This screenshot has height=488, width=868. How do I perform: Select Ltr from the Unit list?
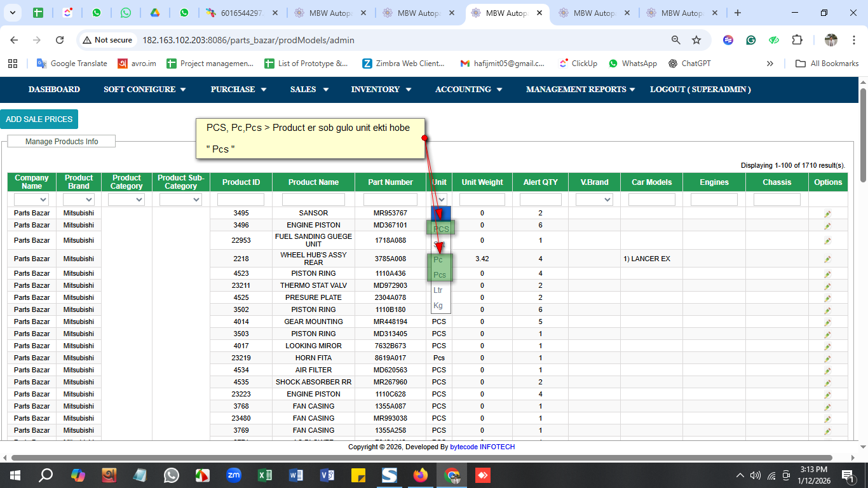440,290
